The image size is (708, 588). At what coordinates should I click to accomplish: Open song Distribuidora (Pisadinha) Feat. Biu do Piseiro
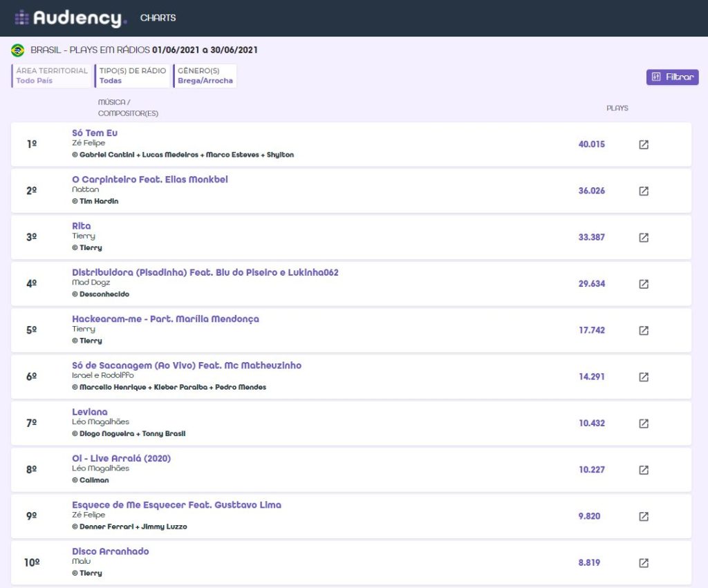click(x=205, y=272)
